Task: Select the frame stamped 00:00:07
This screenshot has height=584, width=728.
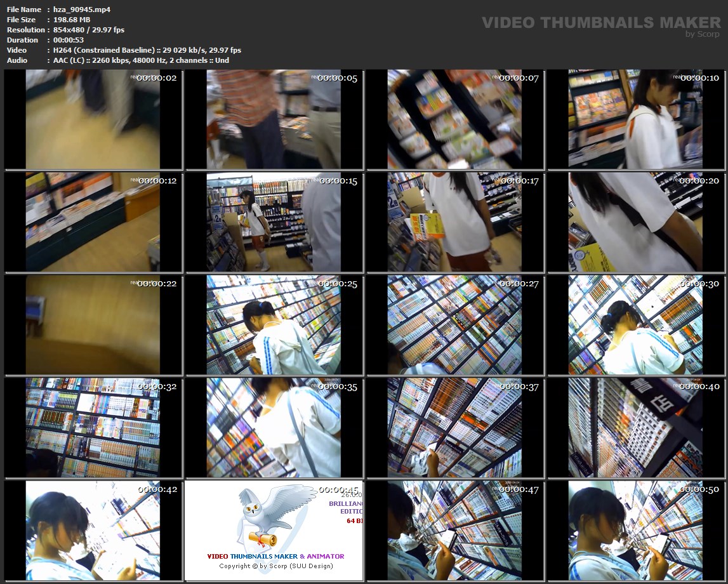Action: (x=455, y=119)
